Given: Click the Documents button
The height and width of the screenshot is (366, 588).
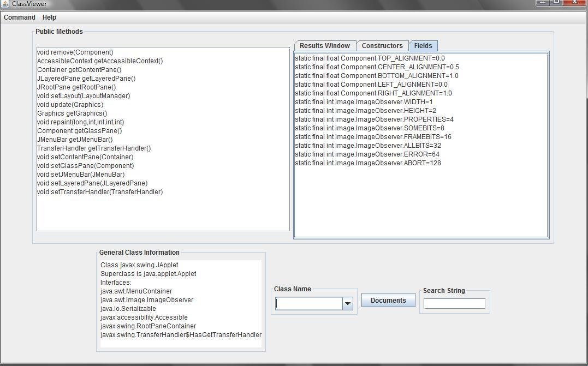Looking at the screenshot, I should point(388,300).
